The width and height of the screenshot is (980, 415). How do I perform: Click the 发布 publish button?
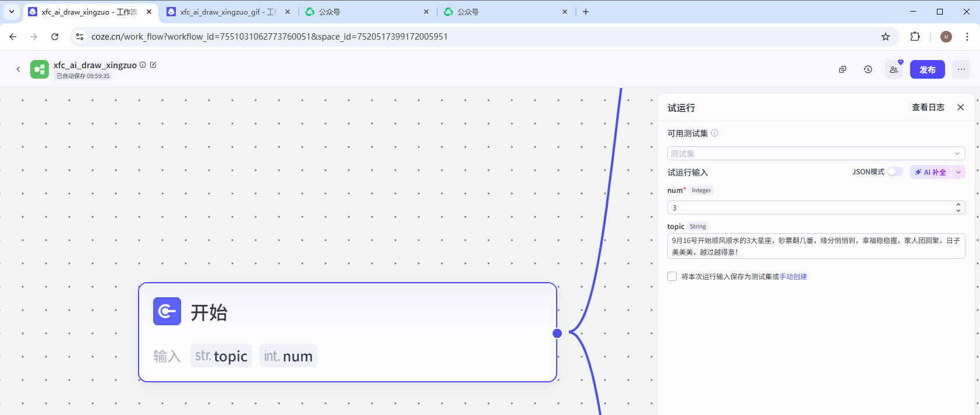pos(928,69)
